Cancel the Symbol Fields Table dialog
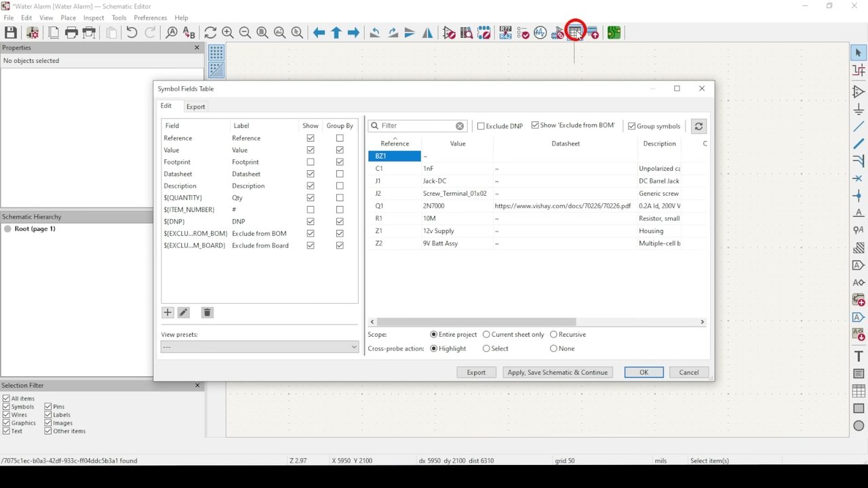This screenshot has width=868, height=488. (x=688, y=372)
